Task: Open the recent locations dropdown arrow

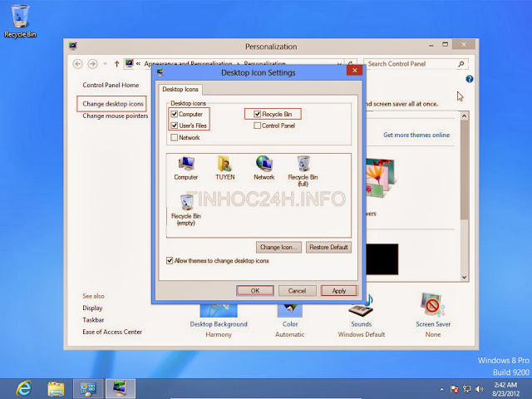Action: [106, 64]
